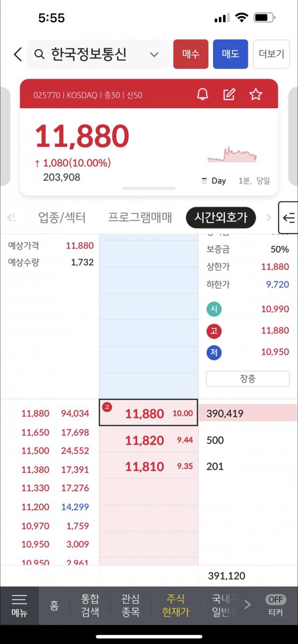The width and height of the screenshot is (298, 644).
Task: Expand the 한국정보통신 stock dropdown arrow
Action: click(x=154, y=55)
